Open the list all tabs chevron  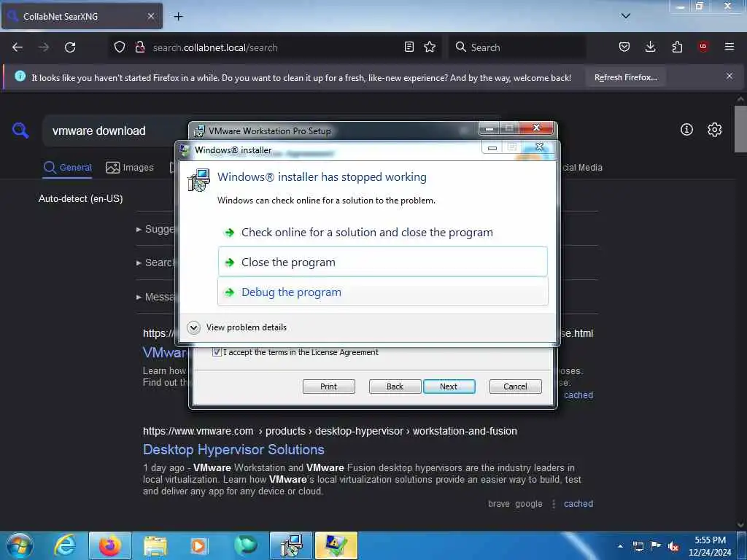[x=626, y=16]
